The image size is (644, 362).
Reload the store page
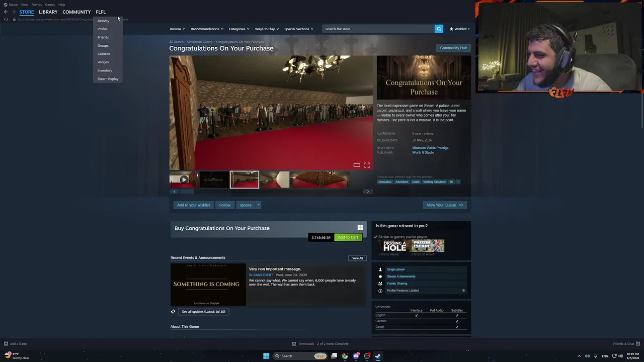tap(6, 19)
